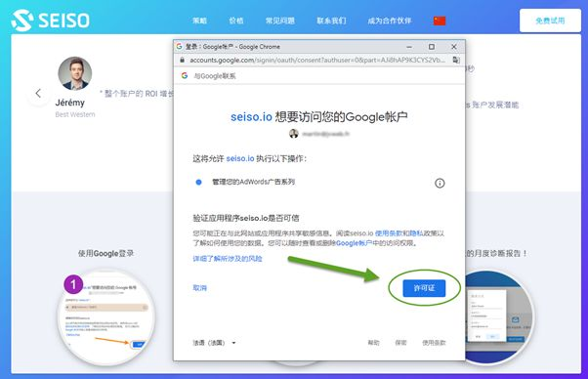
Task: Click the 使用条款 footer link
Action: pyautogui.click(x=434, y=343)
